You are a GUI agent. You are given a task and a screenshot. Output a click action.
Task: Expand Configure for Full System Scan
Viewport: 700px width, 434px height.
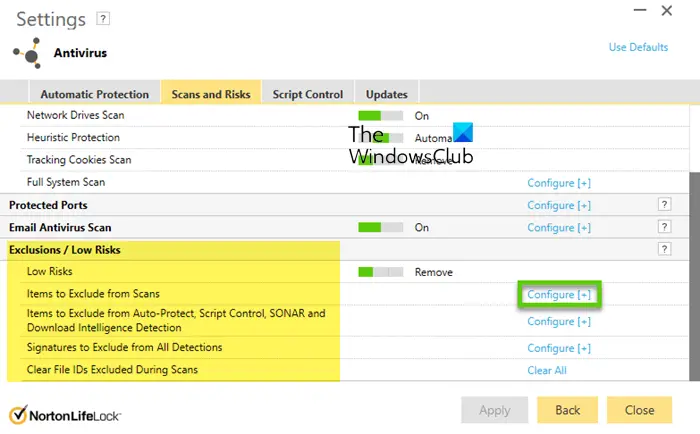558,183
